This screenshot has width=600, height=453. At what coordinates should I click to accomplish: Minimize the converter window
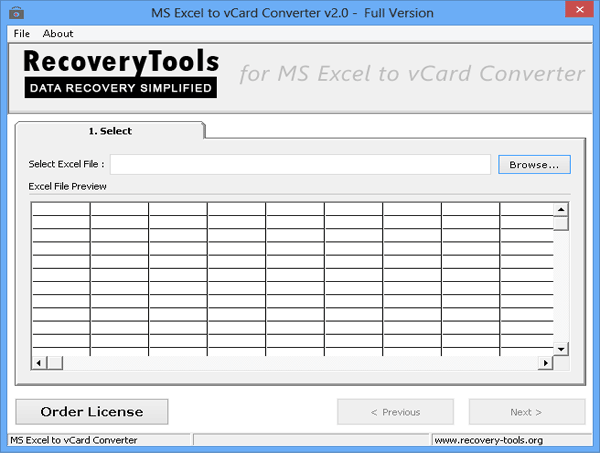(518, 12)
